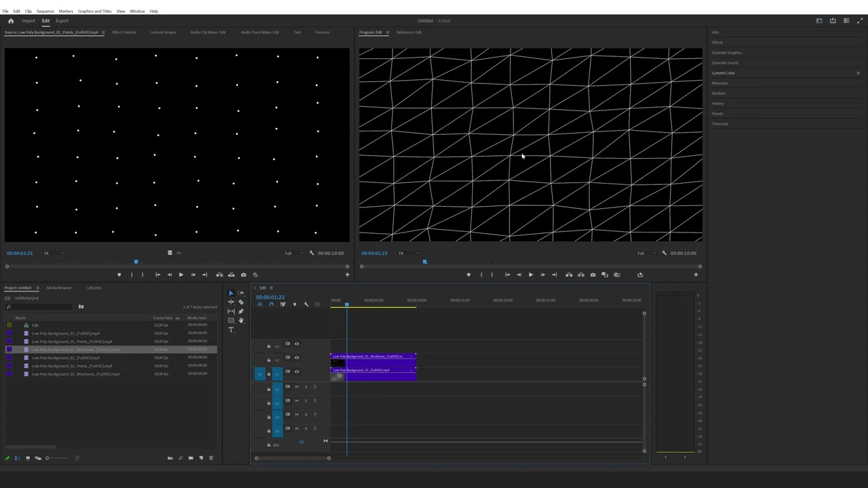Click timeline Add Marker icon
The height and width of the screenshot is (488, 868).
[294, 304]
